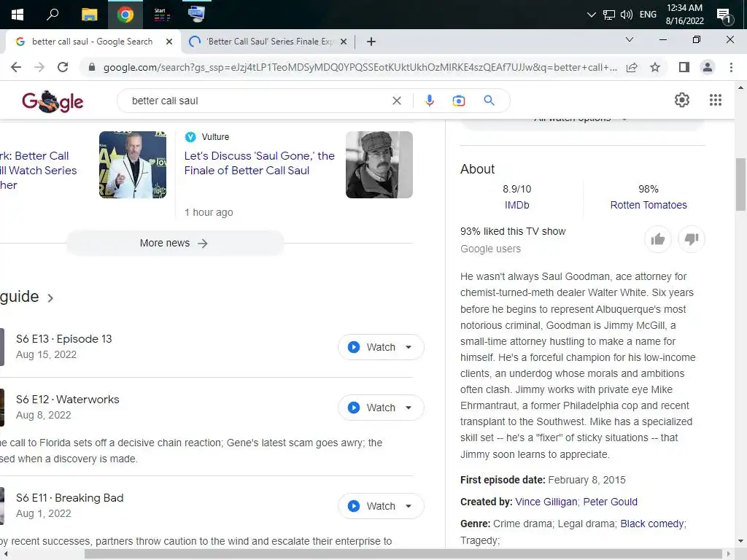Open the Bob Odenkirk news thumbnail
This screenshot has width=747, height=560.
[x=133, y=165]
